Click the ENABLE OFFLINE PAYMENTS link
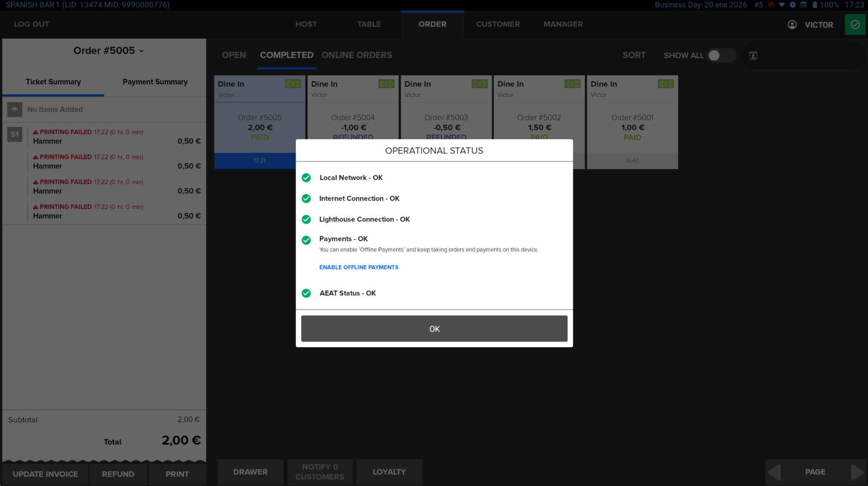This screenshot has width=868, height=486. tap(358, 267)
